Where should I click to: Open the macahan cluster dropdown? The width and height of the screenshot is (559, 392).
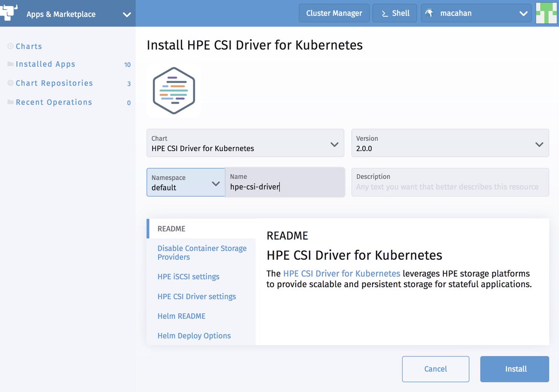coord(476,13)
